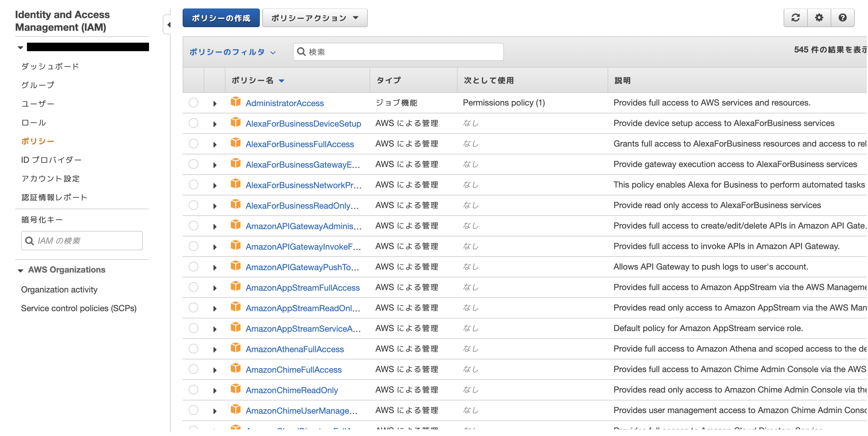Screen dimensions: 868x436
Task: Select the AlexaForBusinessFullAccess radio button
Action: 193,144
